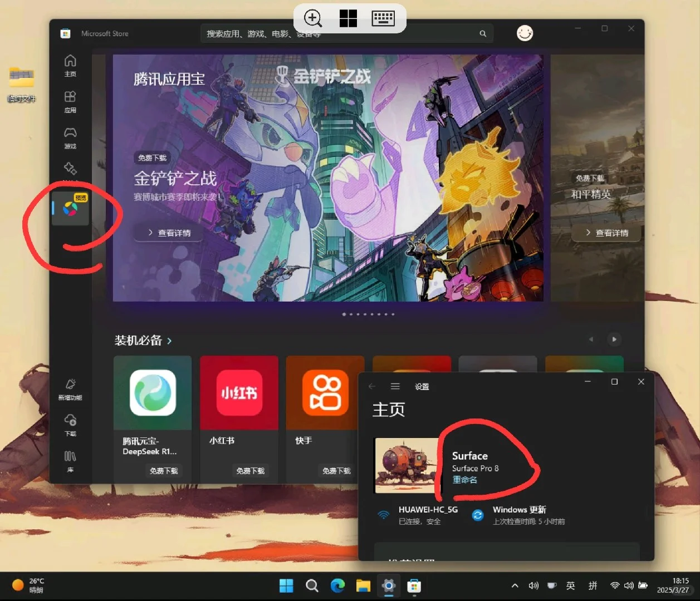This screenshot has height=601, width=700.
Task: Open the Microsoft Store account avatar
Action: (x=524, y=33)
